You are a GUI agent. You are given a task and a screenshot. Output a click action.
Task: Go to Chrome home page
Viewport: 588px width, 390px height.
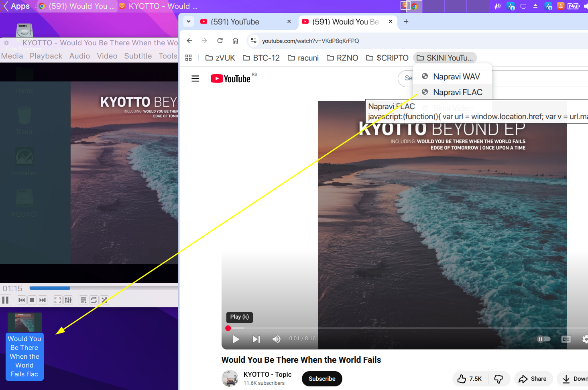[236, 41]
